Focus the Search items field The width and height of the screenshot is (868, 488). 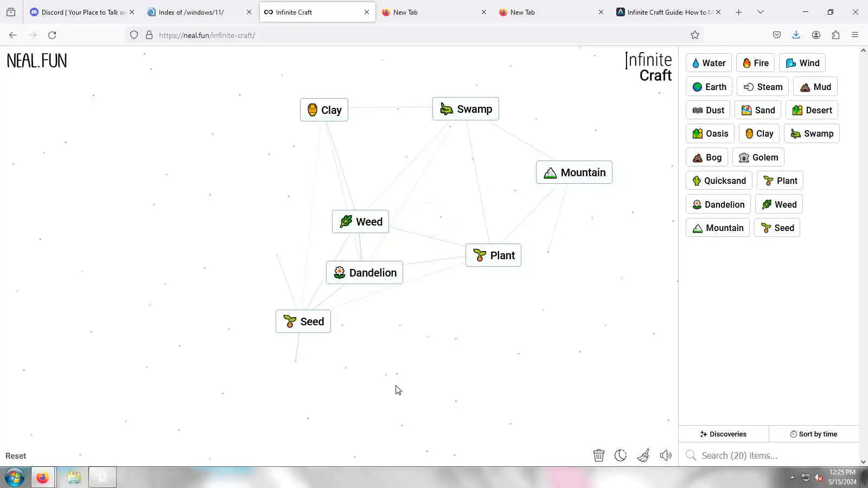click(x=769, y=455)
